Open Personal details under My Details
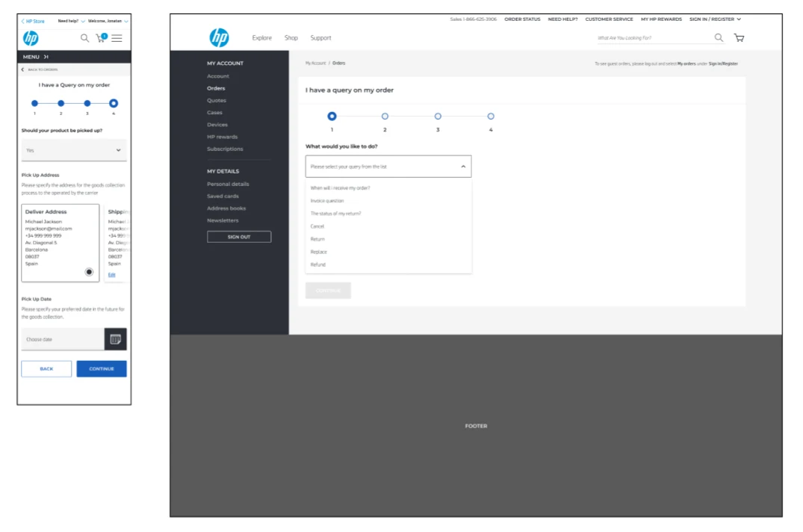The width and height of the screenshot is (803, 532). [x=228, y=185]
